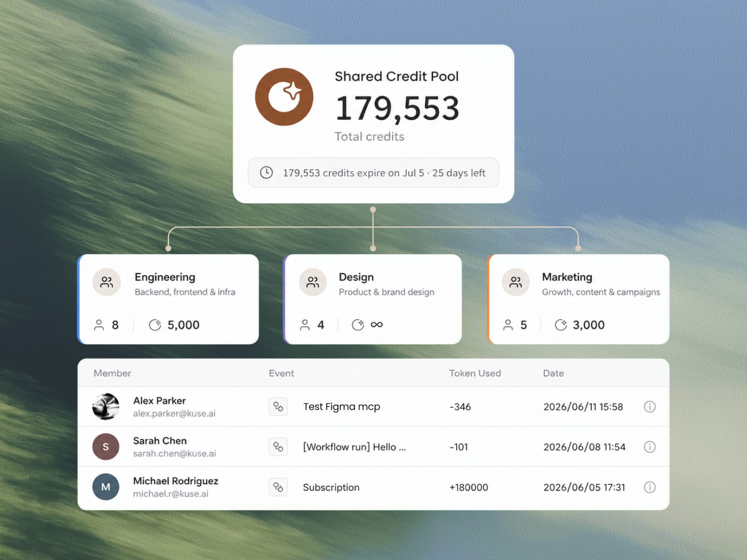Click the credit limit icon in Marketing card
The width and height of the screenshot is (747, 560).
pos(561,325)
